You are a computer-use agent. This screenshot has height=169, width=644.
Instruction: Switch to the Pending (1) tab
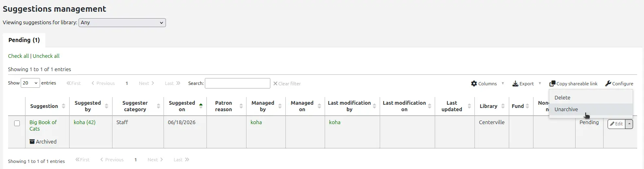(24, 40)
